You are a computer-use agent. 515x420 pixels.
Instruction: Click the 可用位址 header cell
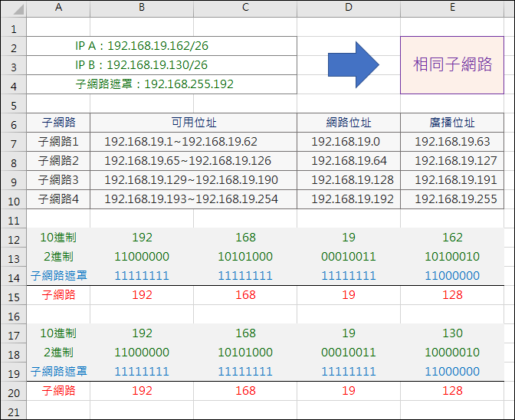pyautogui.click(x=193, y=123)
